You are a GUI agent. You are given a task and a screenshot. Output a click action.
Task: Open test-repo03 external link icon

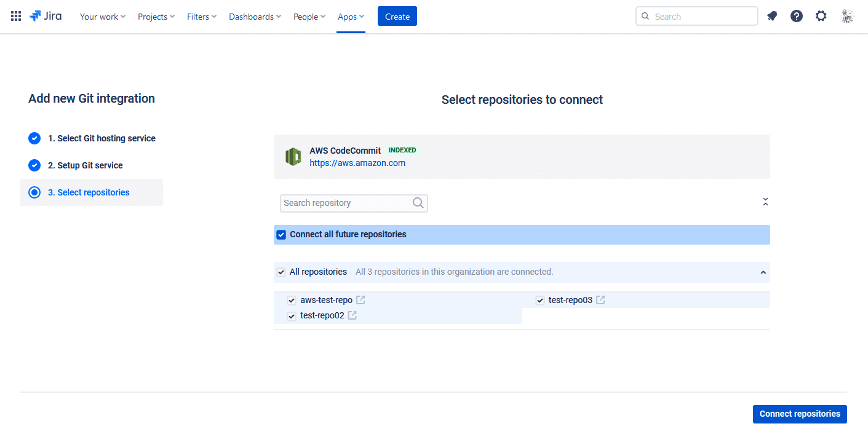point(600,300)
